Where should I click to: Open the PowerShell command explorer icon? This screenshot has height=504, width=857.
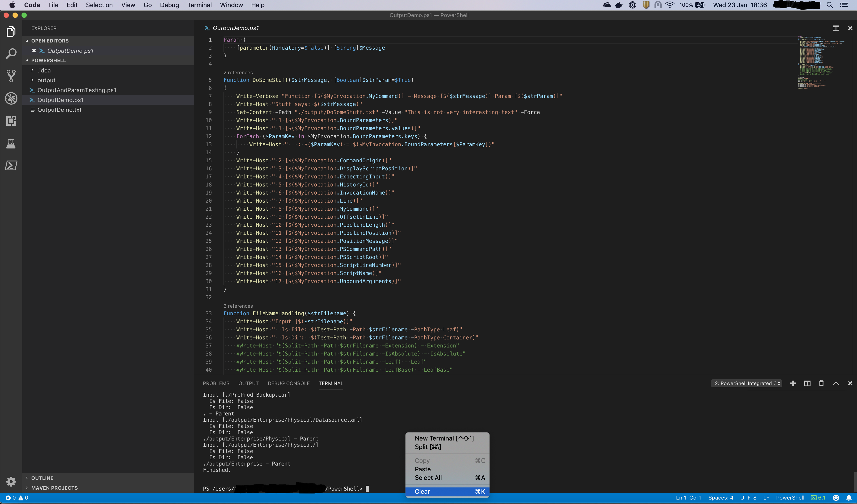(x=11, y=166)
